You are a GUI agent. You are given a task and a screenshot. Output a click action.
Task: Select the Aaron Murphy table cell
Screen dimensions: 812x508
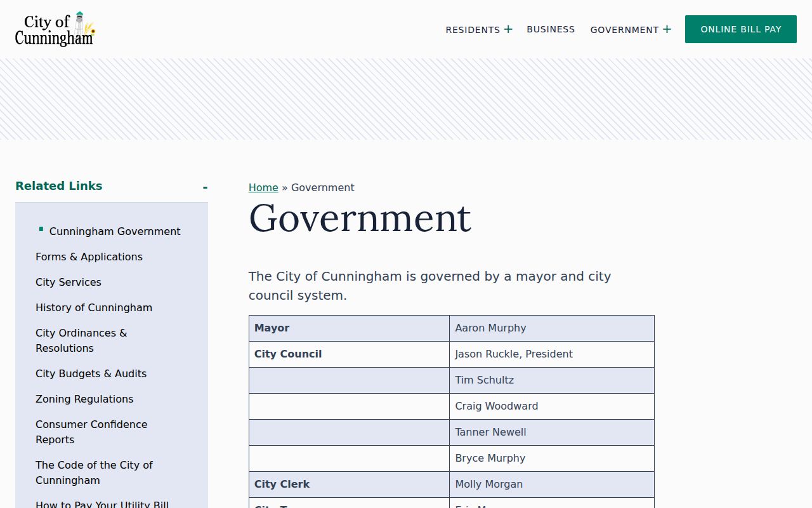(x=552, y=328)
